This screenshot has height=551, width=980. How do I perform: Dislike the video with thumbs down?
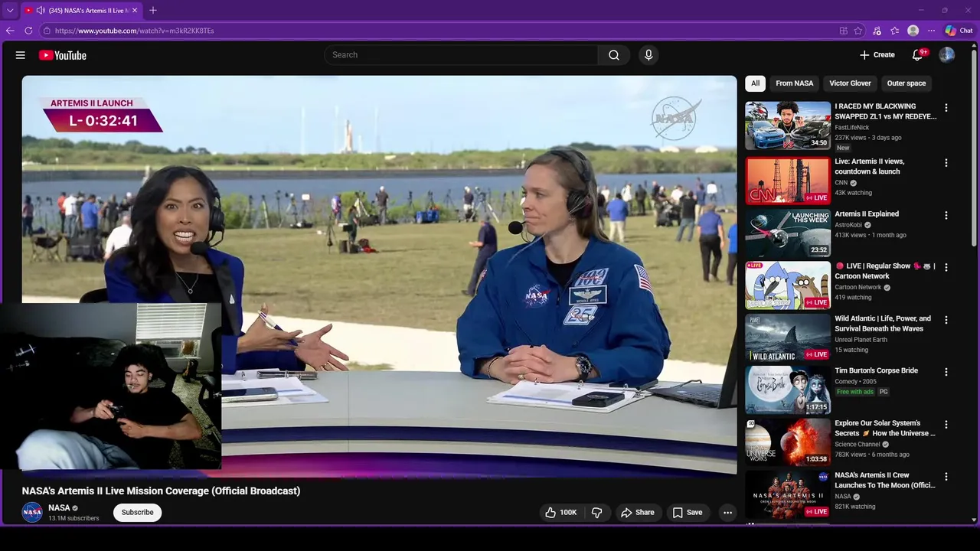[x=597, y=513]
